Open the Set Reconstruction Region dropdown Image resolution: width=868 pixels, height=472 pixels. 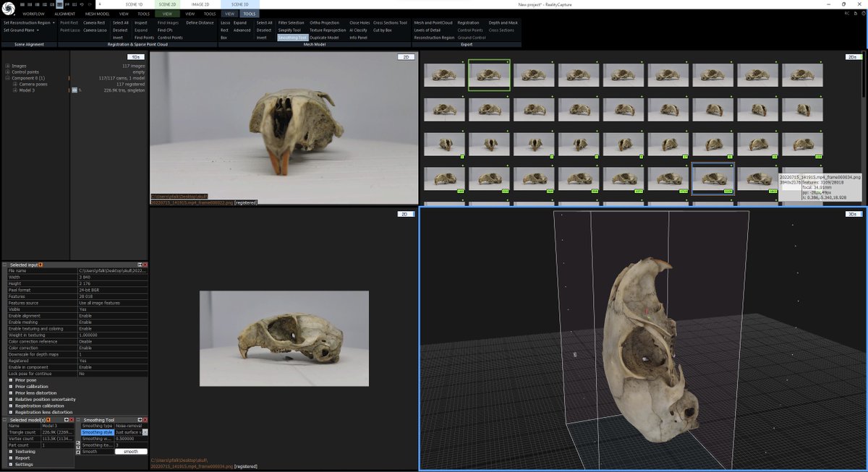pos(30,22)
